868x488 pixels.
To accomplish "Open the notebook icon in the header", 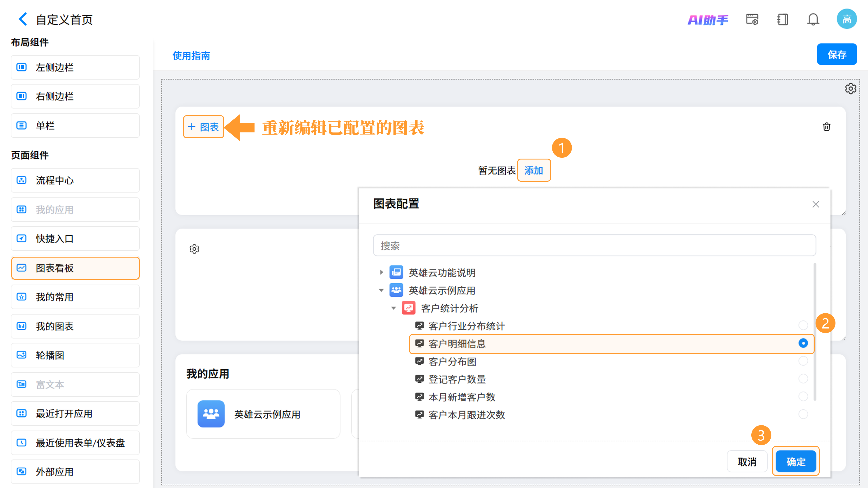I will [x=782, y=19].
